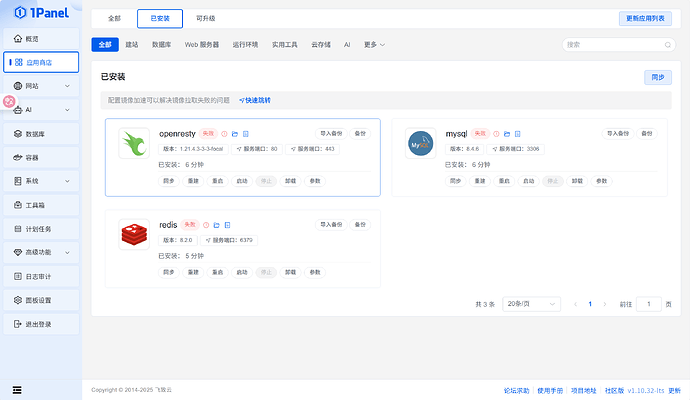The width and height of the screenshot is (690, 400).
Task: Open 日志审计 log audit in sidebar
Action: click(41, 276)
